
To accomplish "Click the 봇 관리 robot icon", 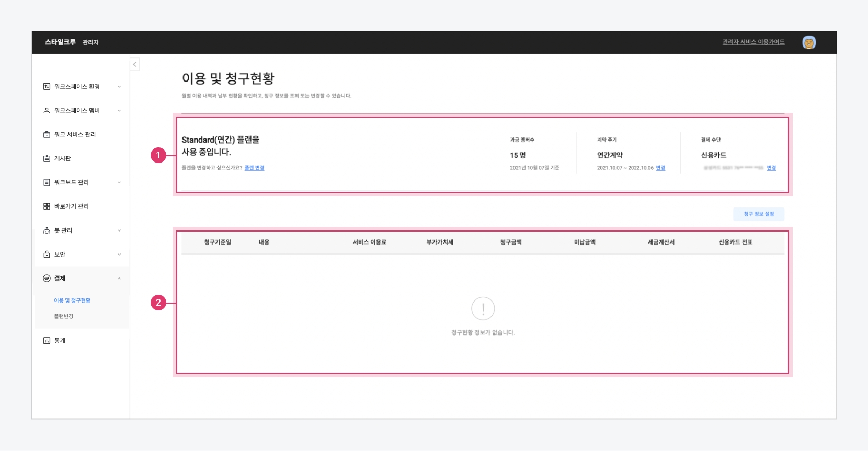I will coord(47,230).
